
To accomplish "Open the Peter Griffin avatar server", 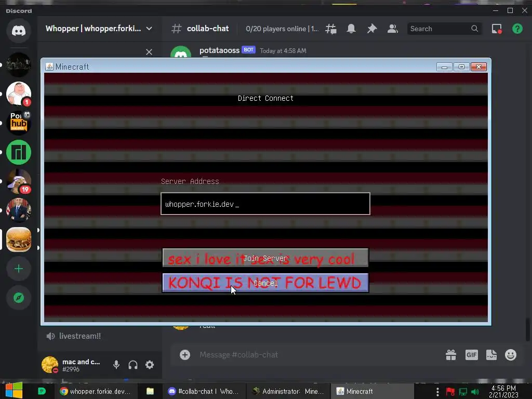I will click(19, 94).
